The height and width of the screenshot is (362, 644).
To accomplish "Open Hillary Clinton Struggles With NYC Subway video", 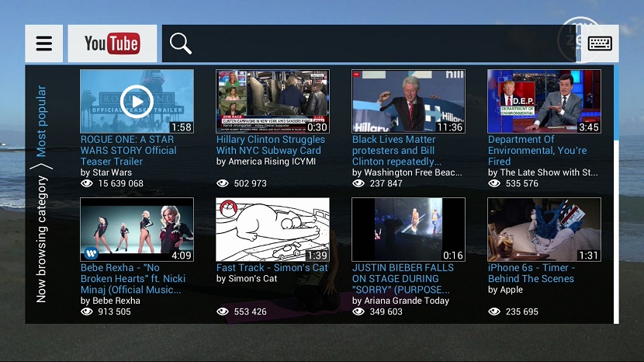I will point(270,144).
